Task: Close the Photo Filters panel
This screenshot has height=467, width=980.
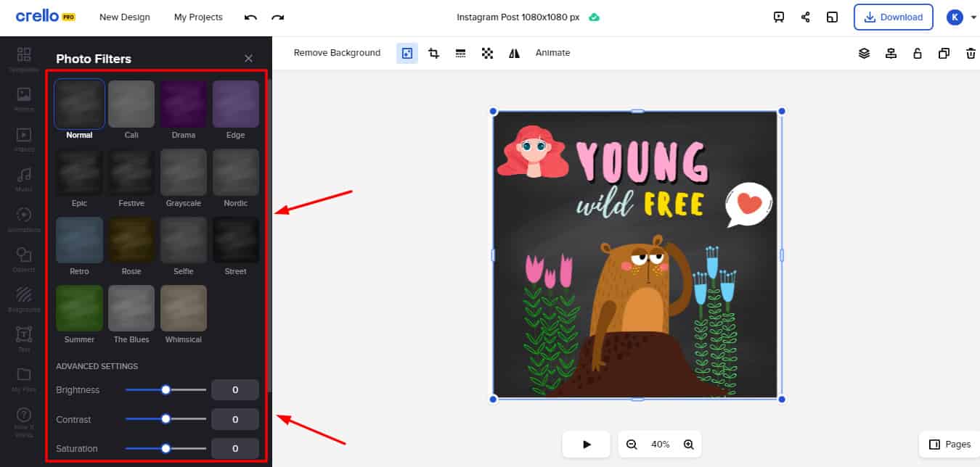Action: click(248, 59)
